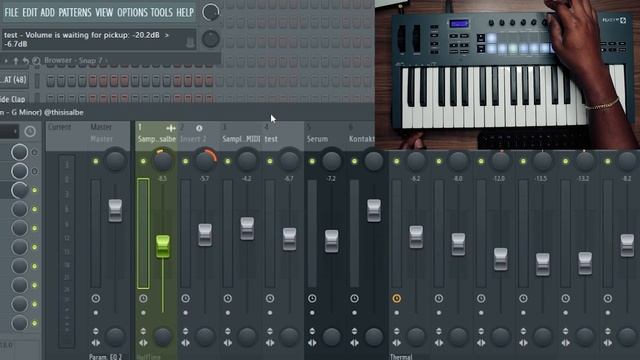Expand the Snap 7 arrow in Browser header
This screenshot has height=360, width=640.
[x=107, y=61]
